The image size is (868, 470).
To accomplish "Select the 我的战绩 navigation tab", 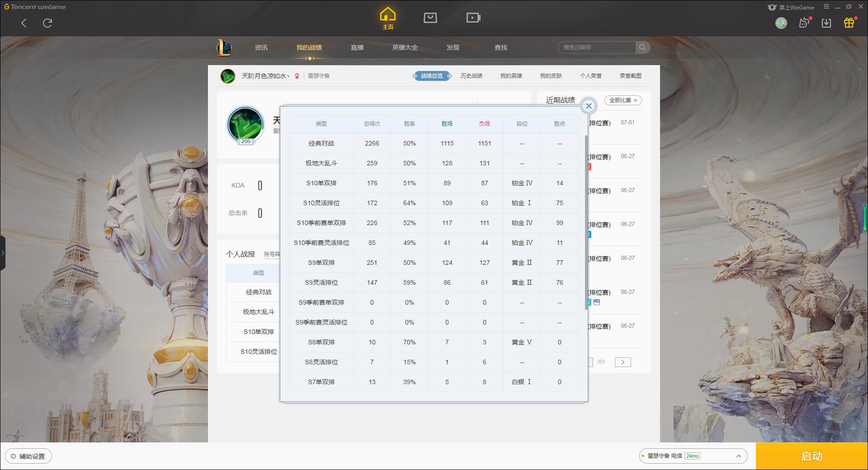I will (309, 47).
